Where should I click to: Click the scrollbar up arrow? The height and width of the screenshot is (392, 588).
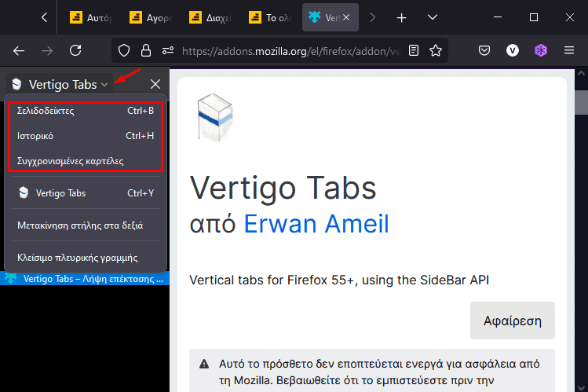coord(581,74)
